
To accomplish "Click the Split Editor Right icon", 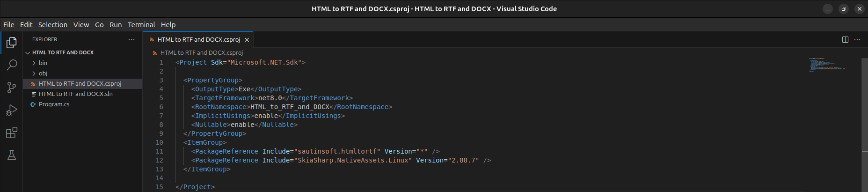I will click(845, 40).
